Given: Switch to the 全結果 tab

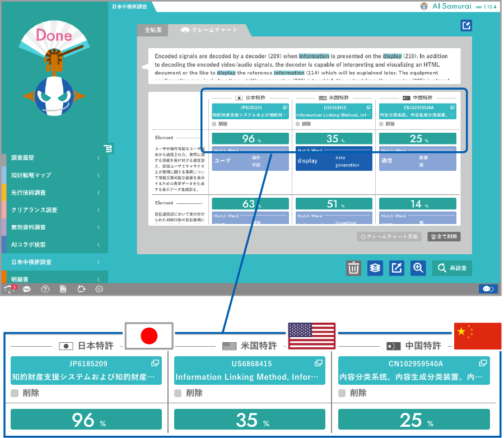Looking at the screenshot, I should point(153,30).
